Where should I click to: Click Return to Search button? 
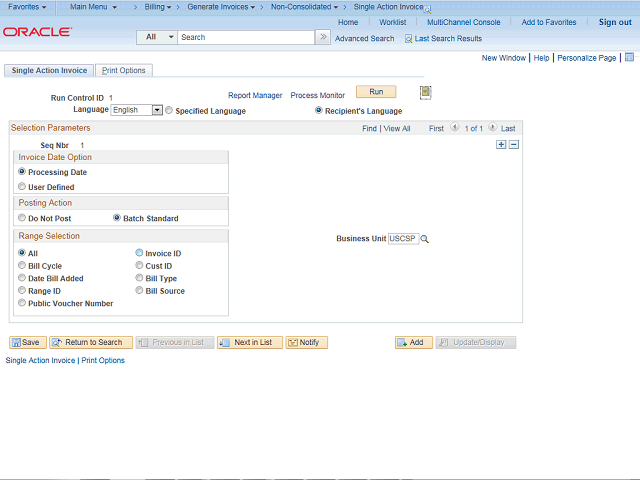tap(91, 342)
